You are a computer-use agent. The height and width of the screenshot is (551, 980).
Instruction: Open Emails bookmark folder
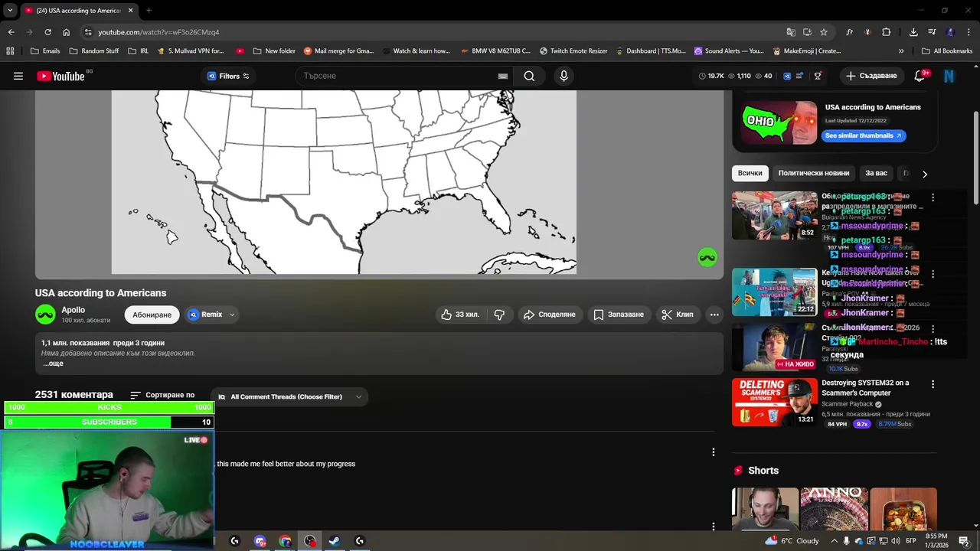45,51
